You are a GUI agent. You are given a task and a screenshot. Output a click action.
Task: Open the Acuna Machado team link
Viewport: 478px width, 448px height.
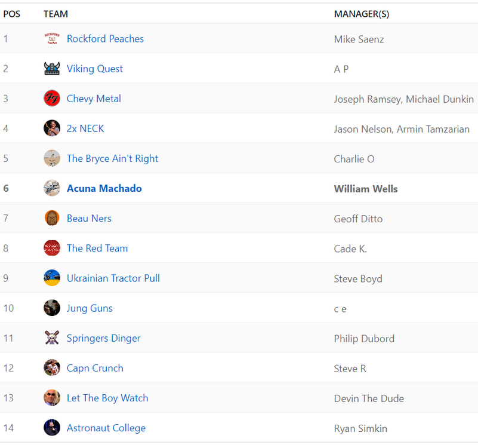104,188
